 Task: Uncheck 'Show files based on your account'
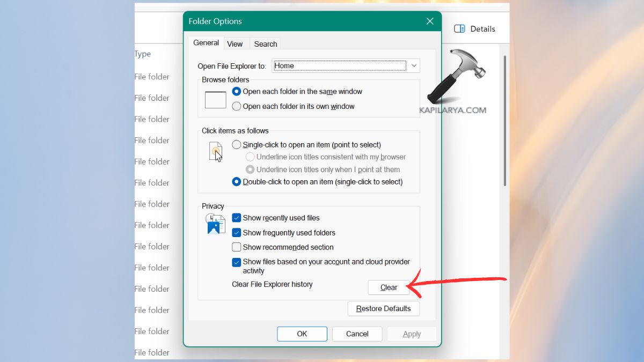point(236,262)
